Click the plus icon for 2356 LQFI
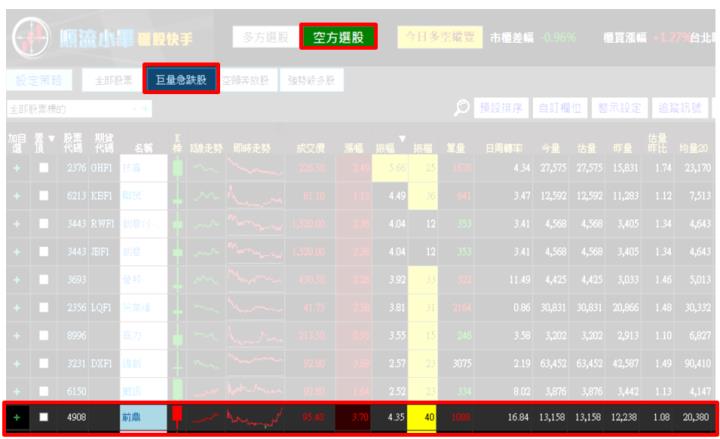720x439 pixels. (17, 308)
